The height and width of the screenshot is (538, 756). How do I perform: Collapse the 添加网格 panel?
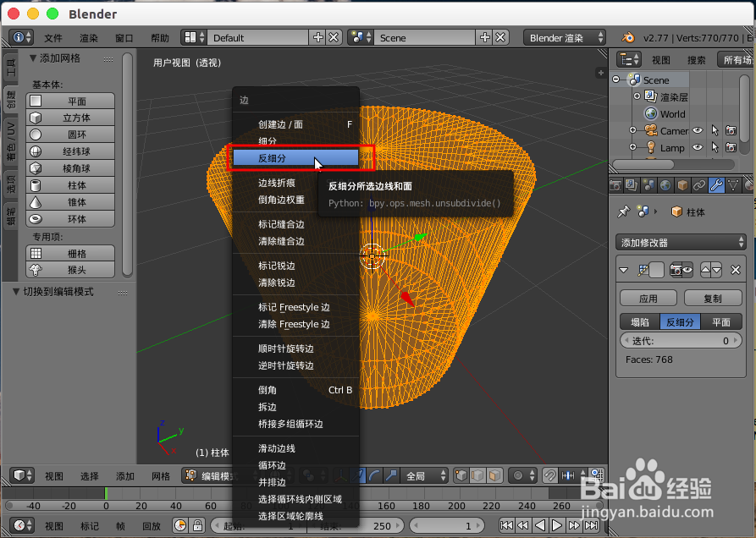click(x=33, y=58)
